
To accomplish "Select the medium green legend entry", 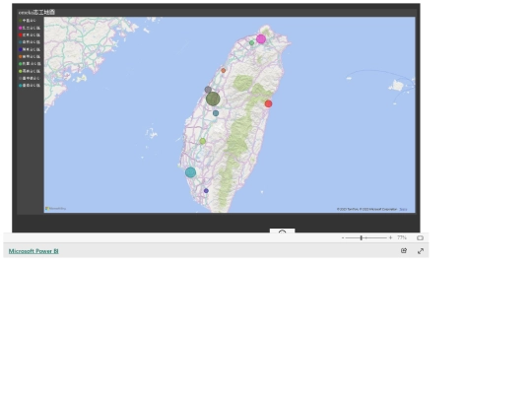I will click(30, 64).
